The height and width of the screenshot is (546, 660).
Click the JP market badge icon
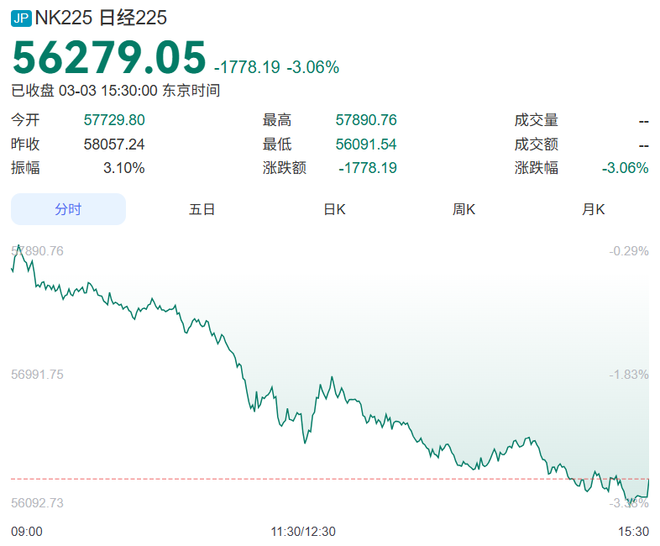pos(21,17)
